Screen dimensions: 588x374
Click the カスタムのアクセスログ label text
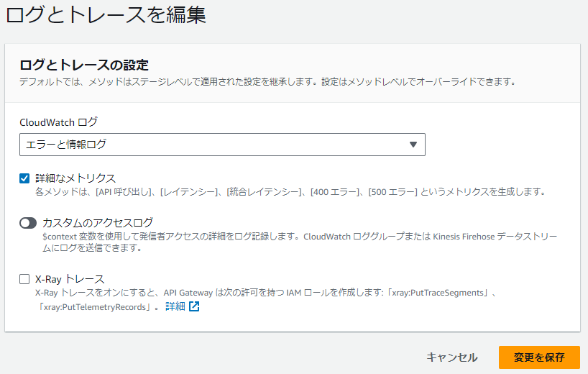(x=98, y=223)
